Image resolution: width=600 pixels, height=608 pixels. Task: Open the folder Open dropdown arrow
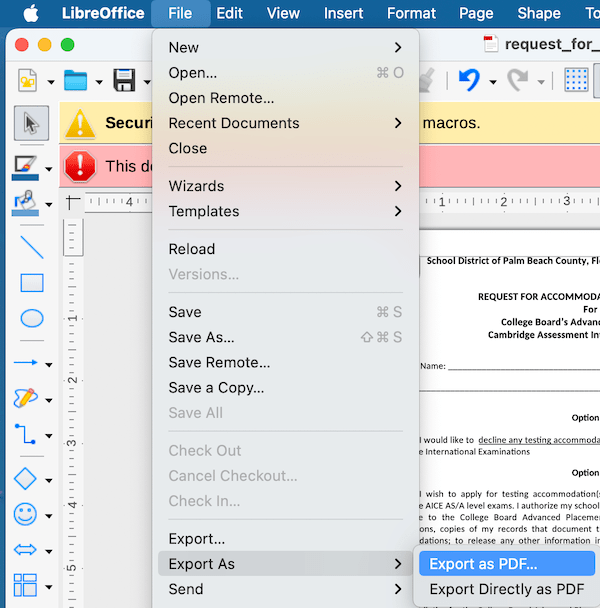99,82
